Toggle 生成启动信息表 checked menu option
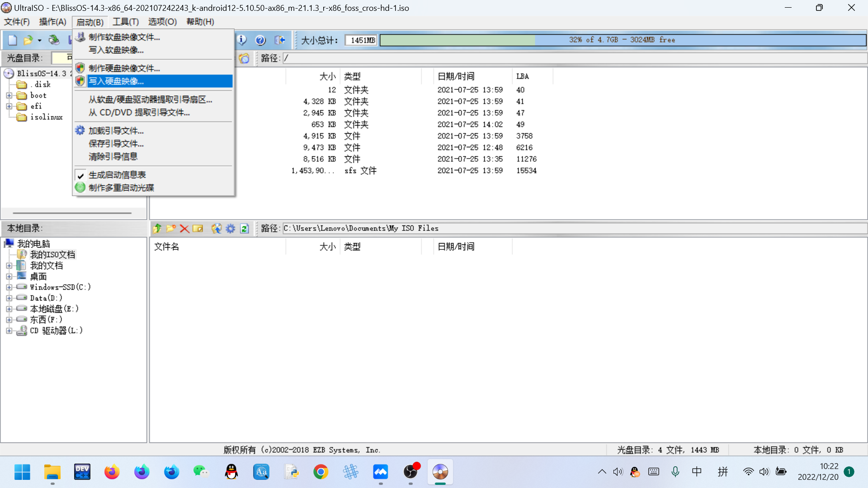 [117, 175]
